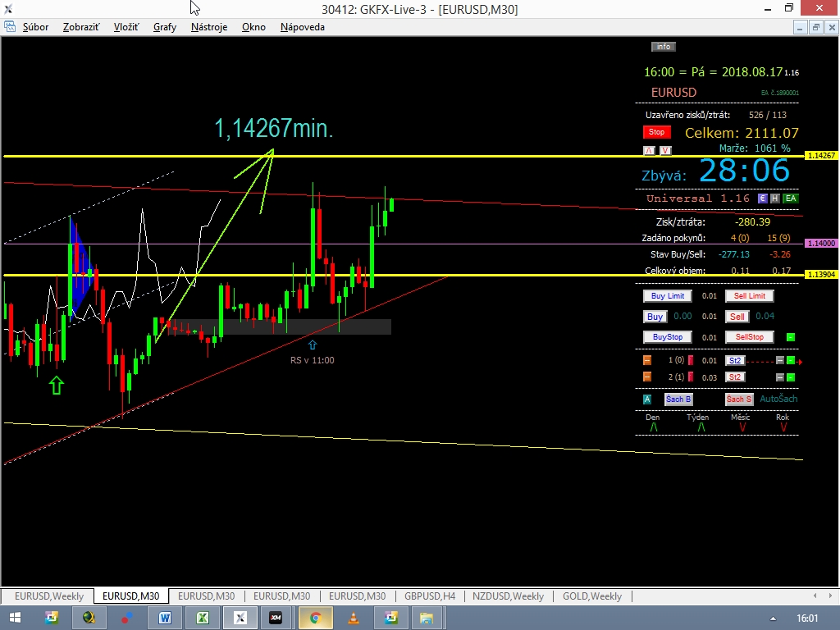The image size is (840, 630).
Task: Switch to Google Chrome in the taskbar
Action: (315, 619)
